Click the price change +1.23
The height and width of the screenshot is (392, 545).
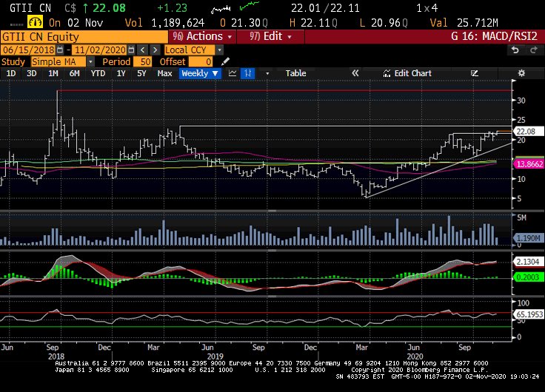click(x=172, y=8)
